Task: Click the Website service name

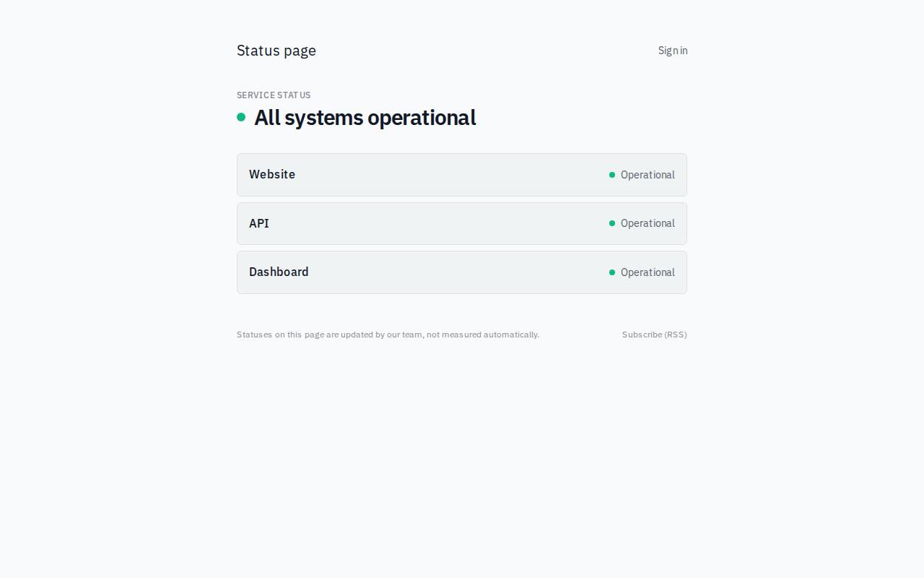Action: pos(272,174)
